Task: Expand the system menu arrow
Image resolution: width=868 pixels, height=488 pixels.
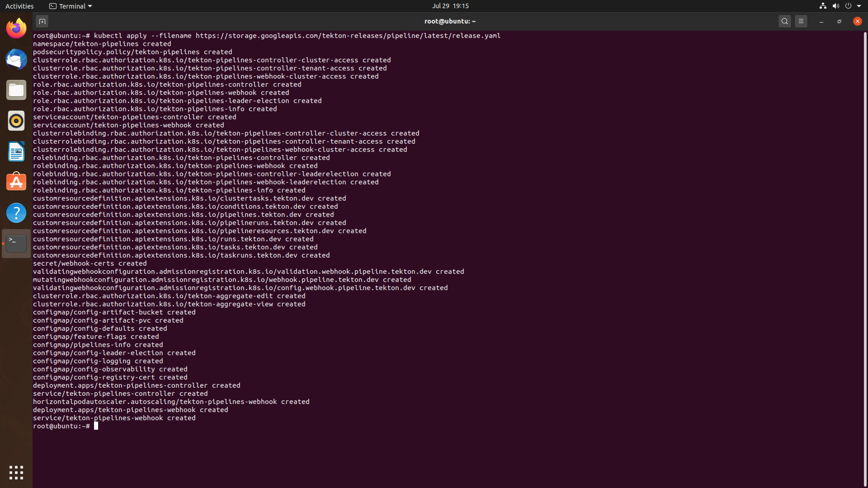Action: 859,6
